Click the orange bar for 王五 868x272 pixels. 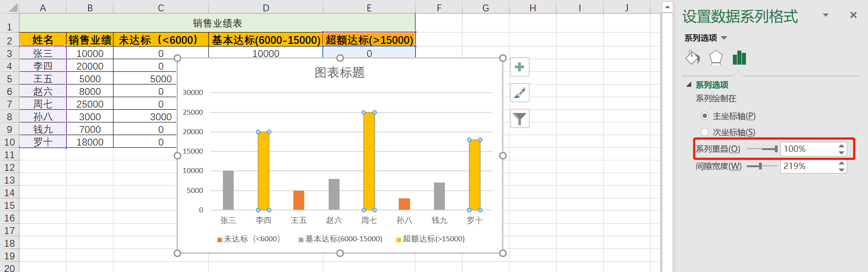tap(299, 200)
